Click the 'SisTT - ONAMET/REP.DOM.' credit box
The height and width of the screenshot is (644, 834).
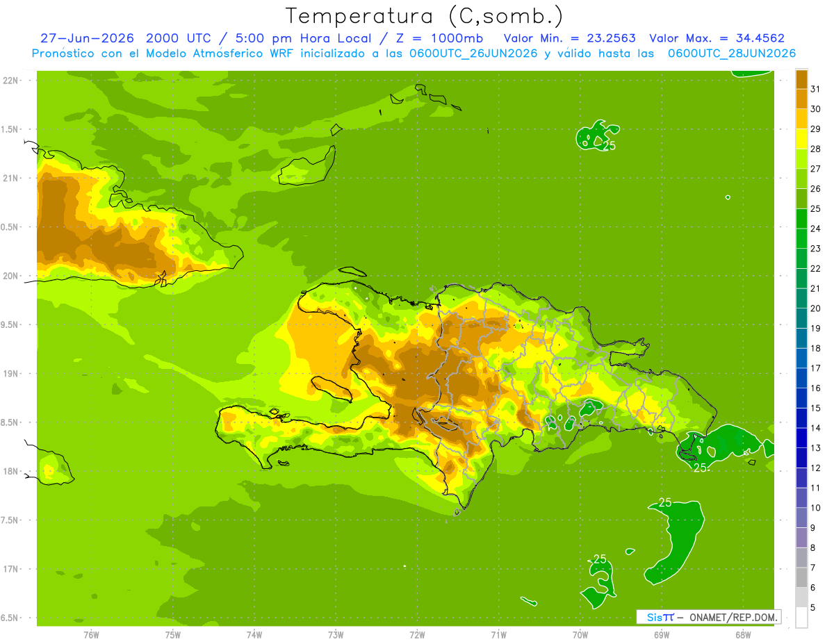pos(708,617)
